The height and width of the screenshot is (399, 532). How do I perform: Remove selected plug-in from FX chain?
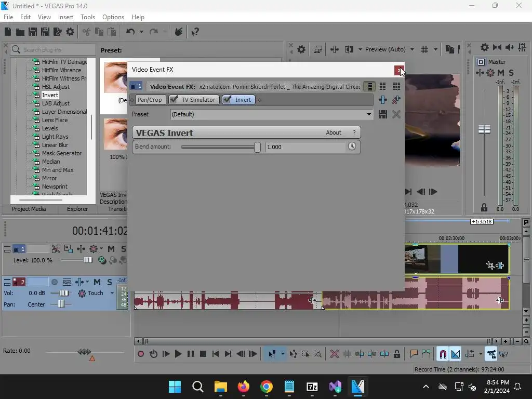pos(396,100)
